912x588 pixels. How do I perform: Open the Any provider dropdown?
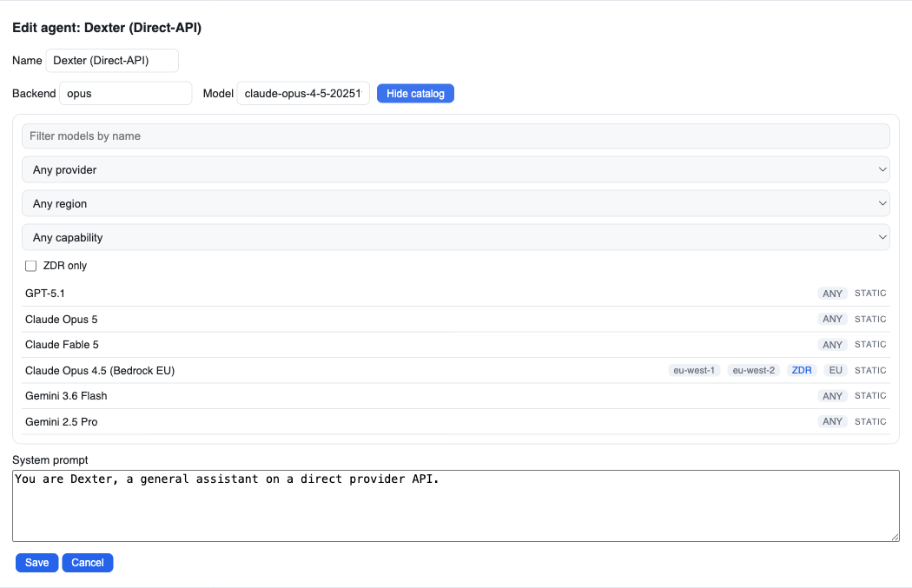pyautogui.click(x=456, y=170)
